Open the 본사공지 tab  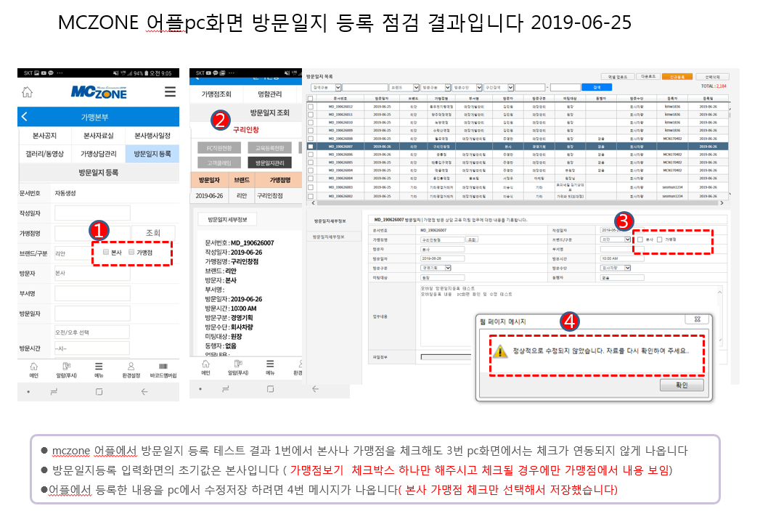pyautogui.click(x=44, y=135)
